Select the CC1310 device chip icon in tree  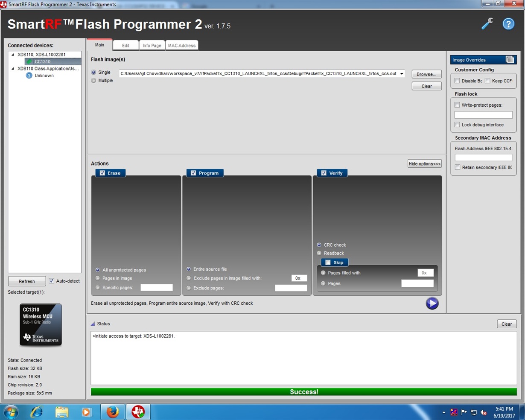click(x=29, y=61)
